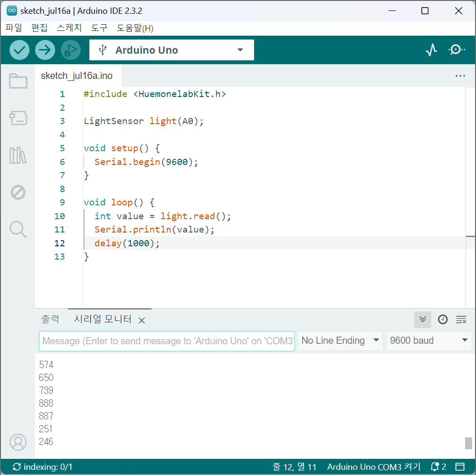Click the Serial.begin(9600); code line

[146, 162]
